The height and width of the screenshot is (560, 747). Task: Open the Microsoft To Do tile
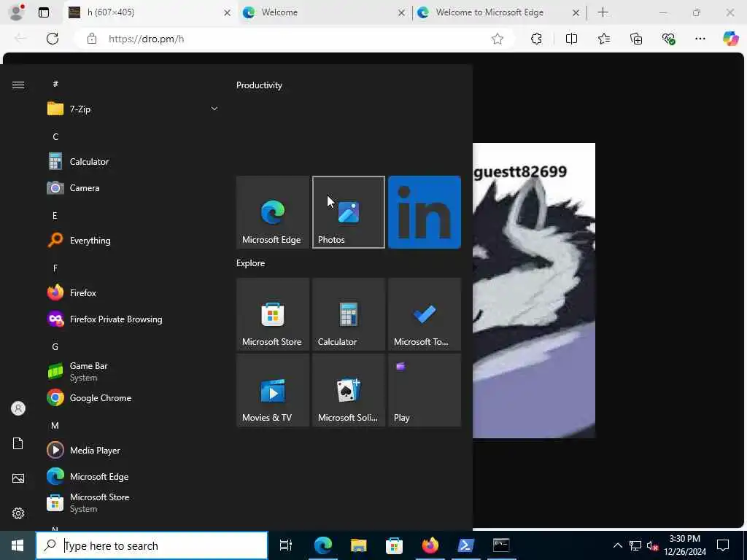click(x=425, y=314)
